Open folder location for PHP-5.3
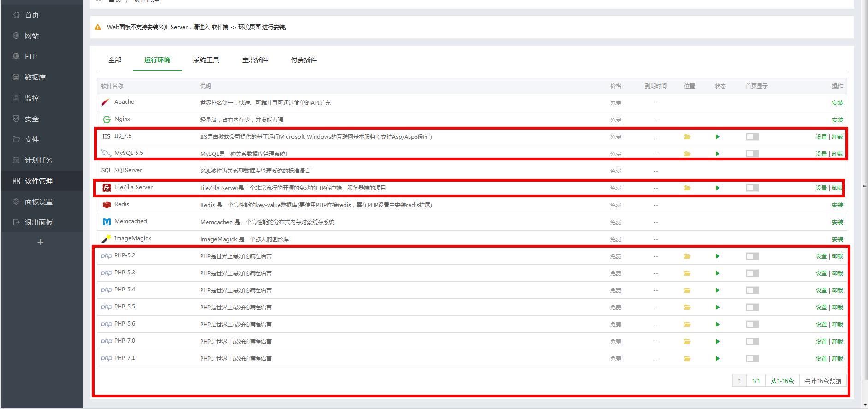 (x=687, y=273)
